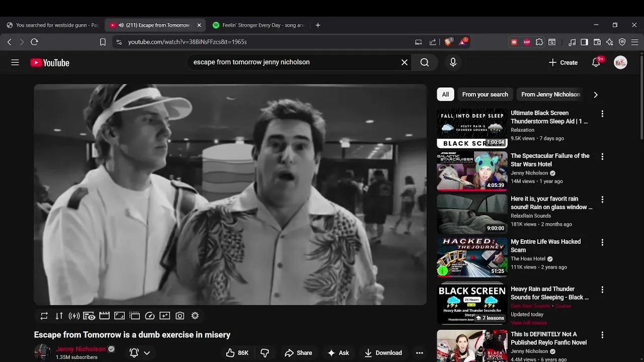The height and width of the screenshot is (362, 644).
Task: Toggle the browser sidebar panel
Action: [x=585, y=42]
